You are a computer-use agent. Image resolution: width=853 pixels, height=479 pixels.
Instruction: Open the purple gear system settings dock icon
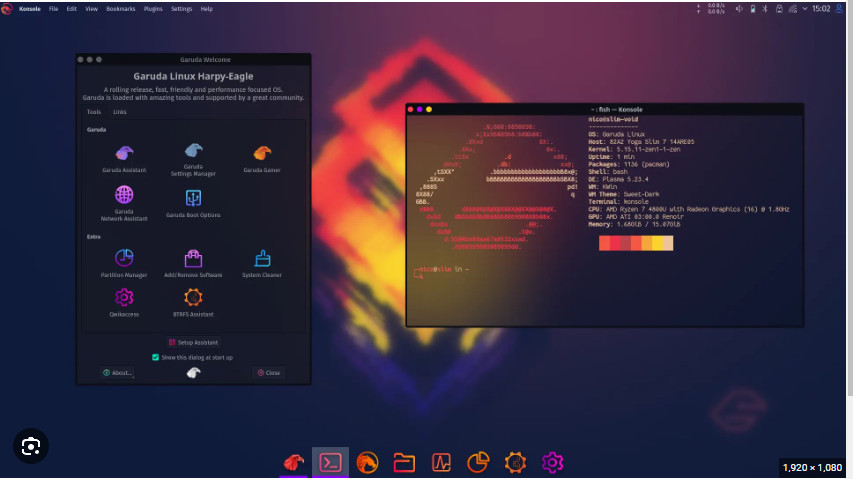pyautogui.click(x=552, y=463)
